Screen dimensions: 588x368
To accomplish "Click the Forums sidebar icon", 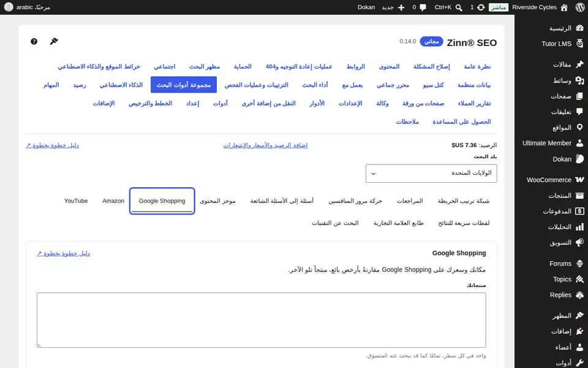I will pos(580,264).
